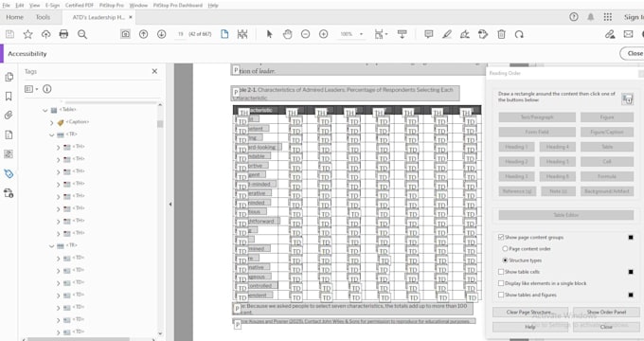
Task: Click Show table cells color swatch
Action: tap(631, 272)
